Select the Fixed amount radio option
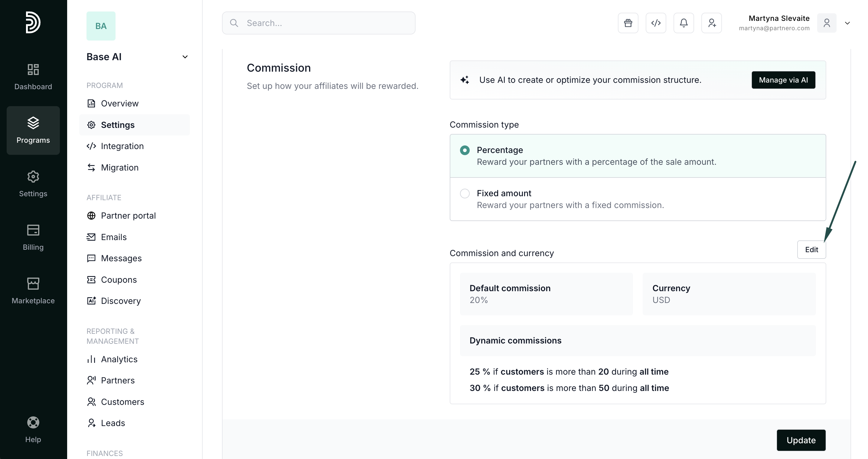Image resolution: width=868 pixels, height=459 pixels. [x=465, y=194]
